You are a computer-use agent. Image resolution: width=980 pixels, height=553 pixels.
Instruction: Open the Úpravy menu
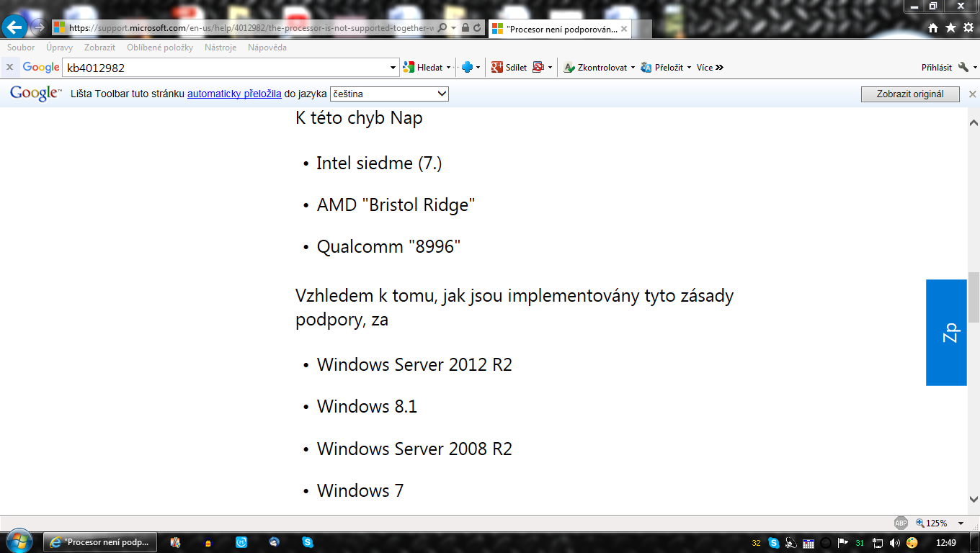tap(59, 48)
